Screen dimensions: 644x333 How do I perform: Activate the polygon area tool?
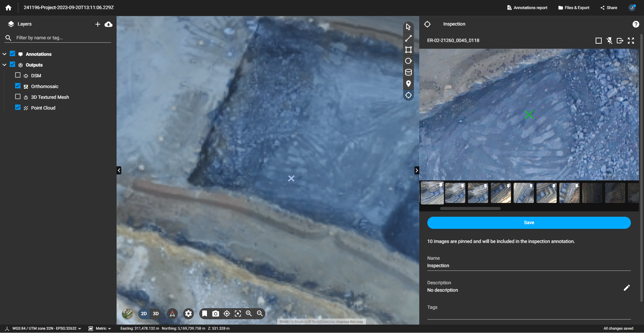pyautogui.click(x=409, y=50)
